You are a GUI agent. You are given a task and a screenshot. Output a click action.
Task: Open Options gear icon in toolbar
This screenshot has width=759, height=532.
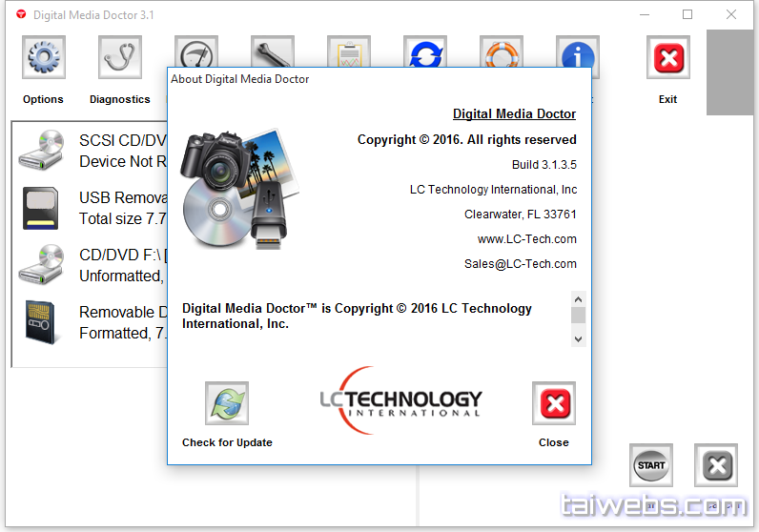point(44,59)
